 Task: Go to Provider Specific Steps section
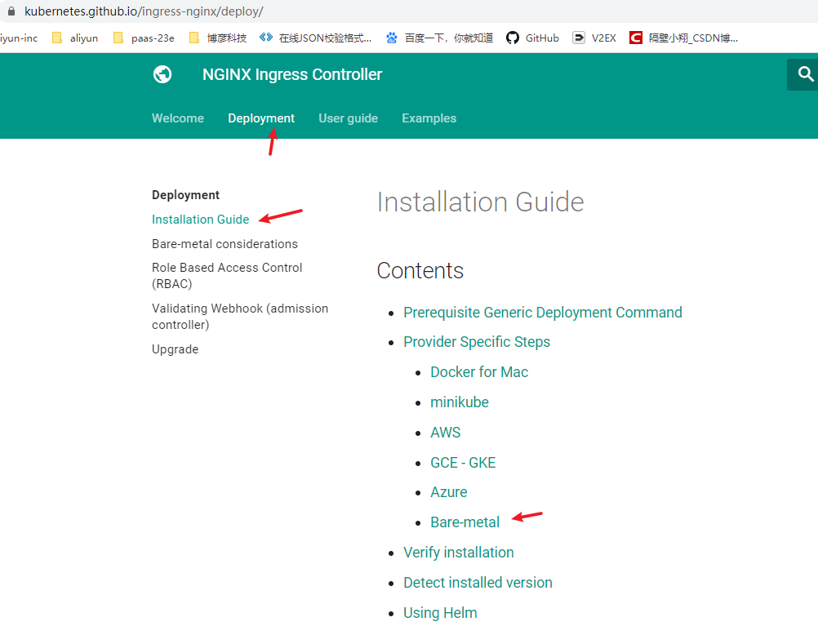(x=477, y=341)
